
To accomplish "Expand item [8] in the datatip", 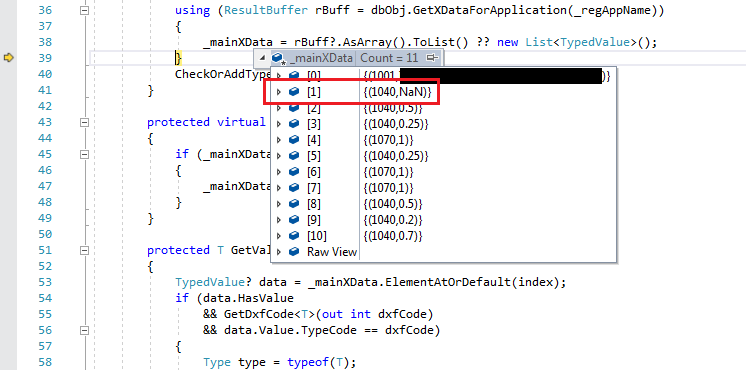I will coord(279,204).
